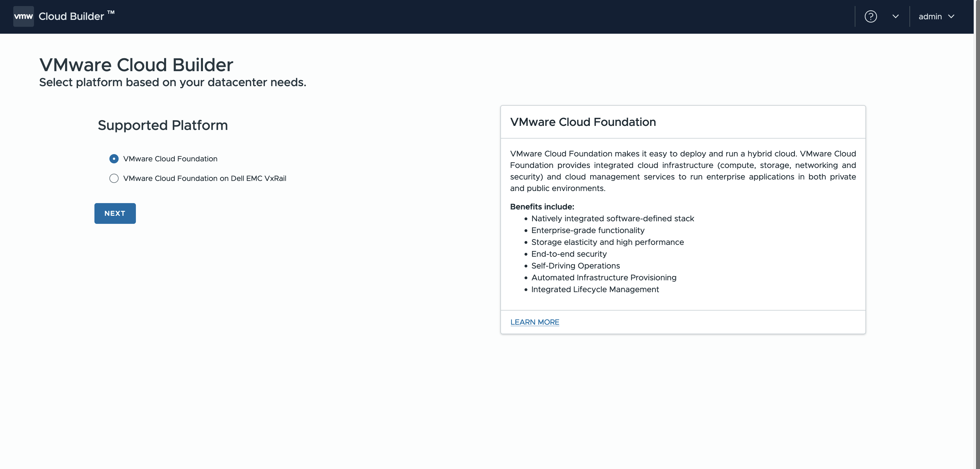Open the admin user menu
Image resolution: width=980 pixels, height=469 pixels.
930,16
